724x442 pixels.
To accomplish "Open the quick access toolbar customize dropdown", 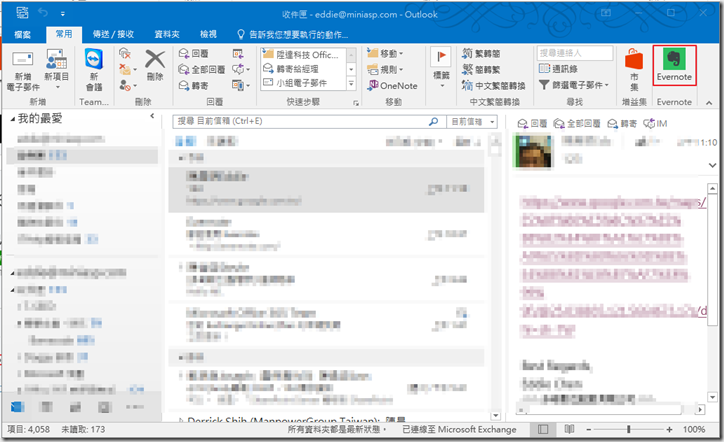I will (x=63, y=14).
